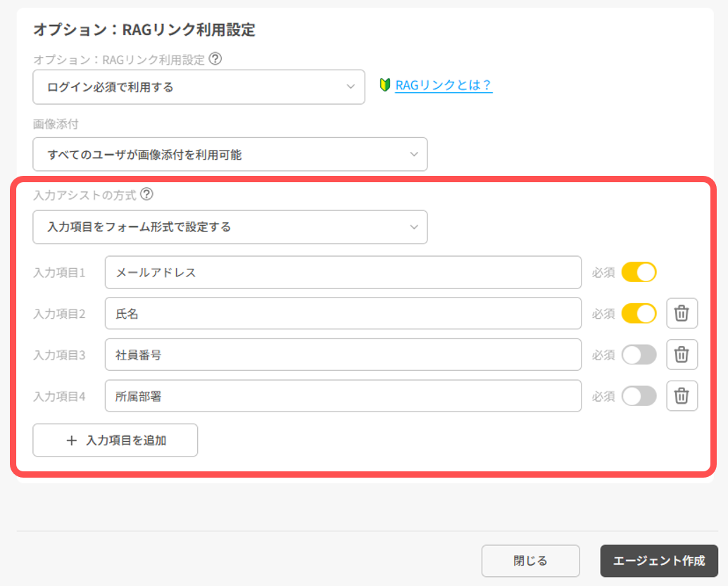Open the RAGリンクとは？ link
Screen dimensions: 728x586
pyautogui.click(x=444, y=85)
